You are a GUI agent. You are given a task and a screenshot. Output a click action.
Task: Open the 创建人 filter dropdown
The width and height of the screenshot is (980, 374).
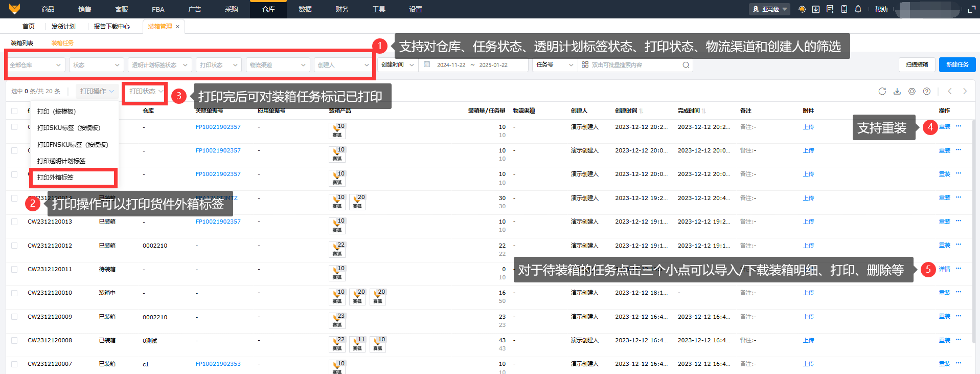(x=342, y=65)
